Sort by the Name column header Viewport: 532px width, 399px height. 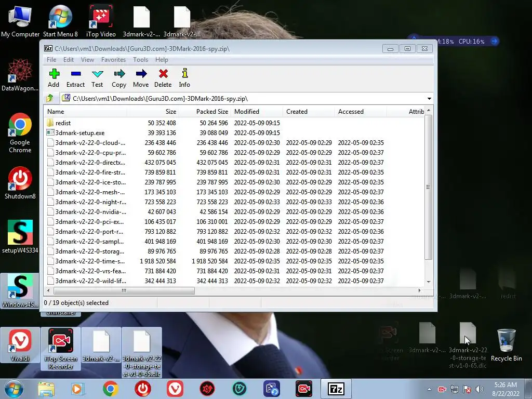85,112
